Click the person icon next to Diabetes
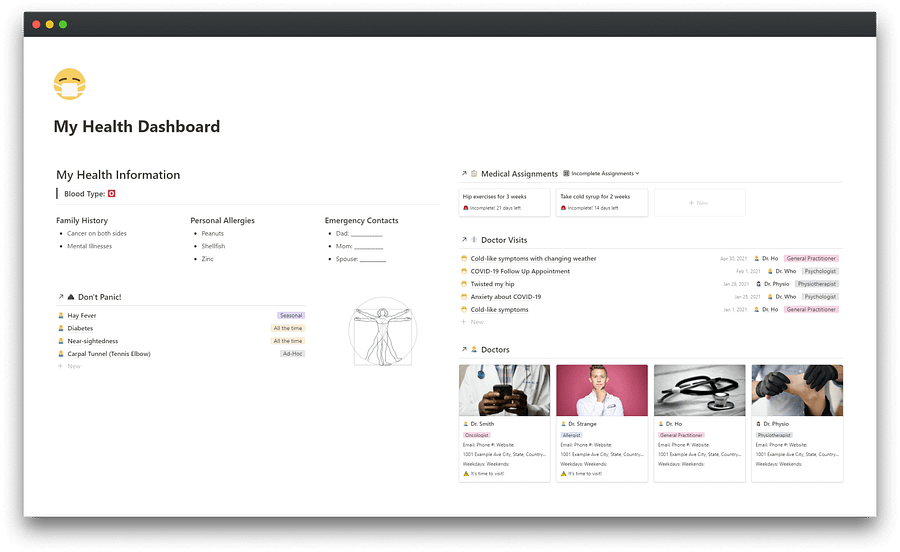This screenshot has width=900, height=552. [61, 328]
